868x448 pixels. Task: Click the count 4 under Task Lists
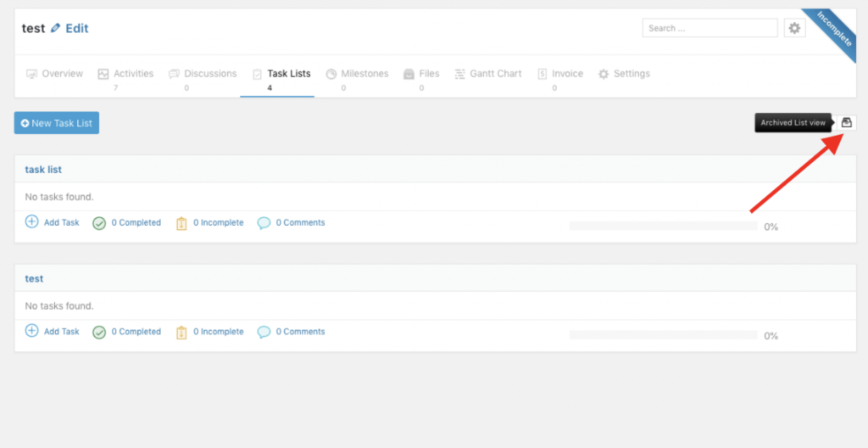coord(270,87)
